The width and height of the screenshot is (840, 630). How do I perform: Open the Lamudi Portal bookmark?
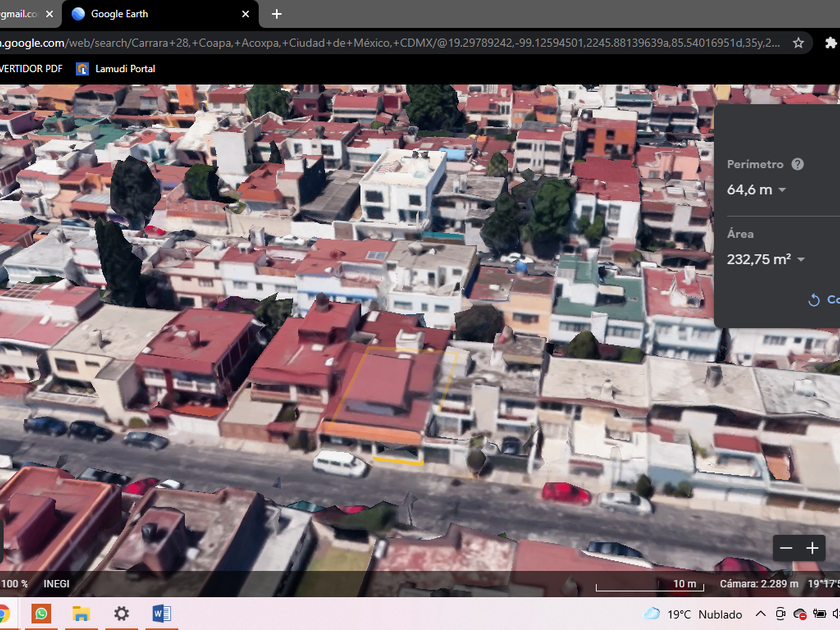point(116,69)
